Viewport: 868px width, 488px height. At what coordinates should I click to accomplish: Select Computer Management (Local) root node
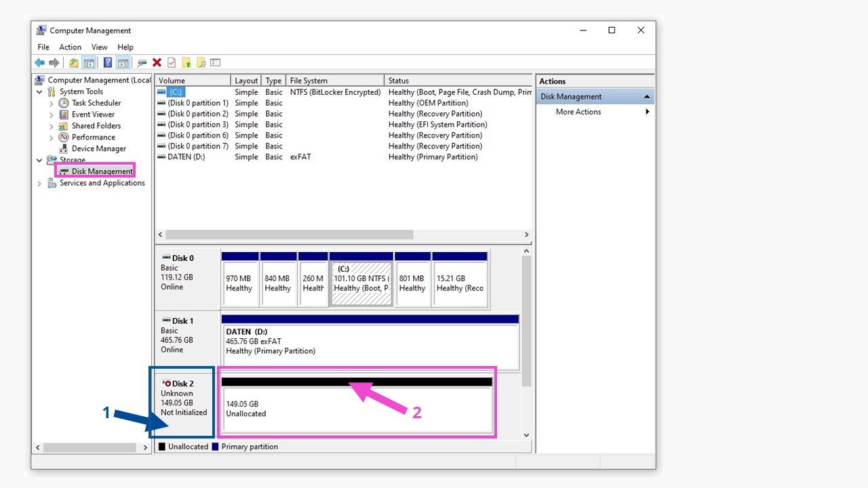click(x=99, y=80)
